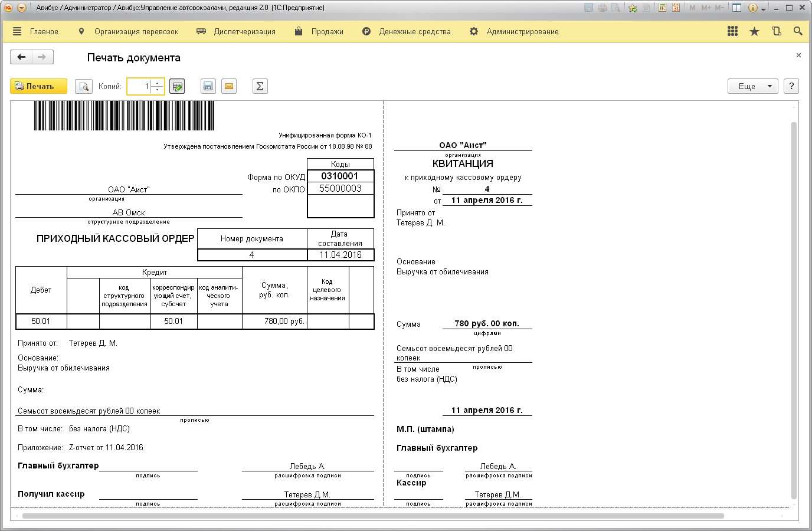Open the 1C main menu dropdown arrow
The width and height of the screenshot is (812, 531).
pyautogui.click(x=22, y=8)
